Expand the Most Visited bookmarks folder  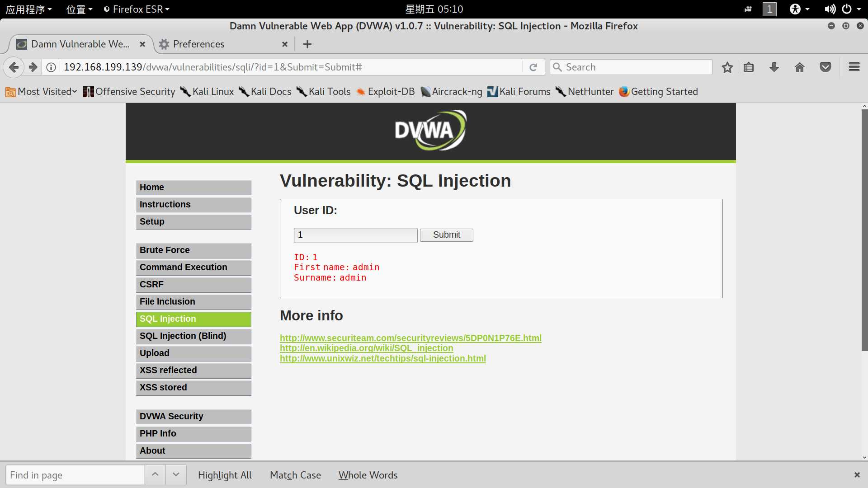[42, 92]
